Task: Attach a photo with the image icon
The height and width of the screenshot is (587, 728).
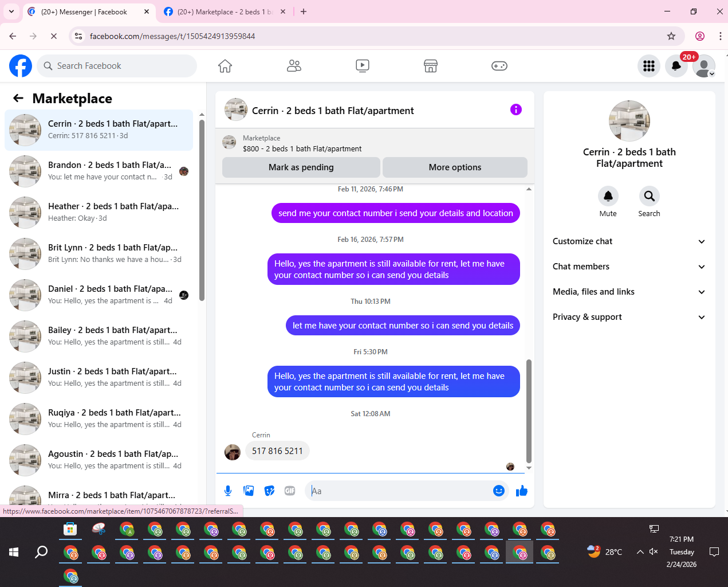Action: (x=249, y=491)
